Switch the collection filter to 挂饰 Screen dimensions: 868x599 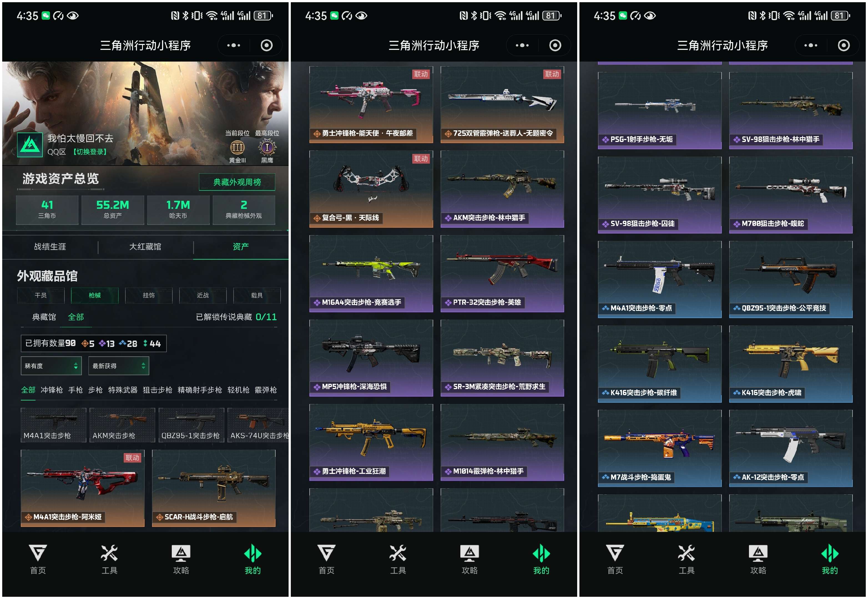pos(149,295)
